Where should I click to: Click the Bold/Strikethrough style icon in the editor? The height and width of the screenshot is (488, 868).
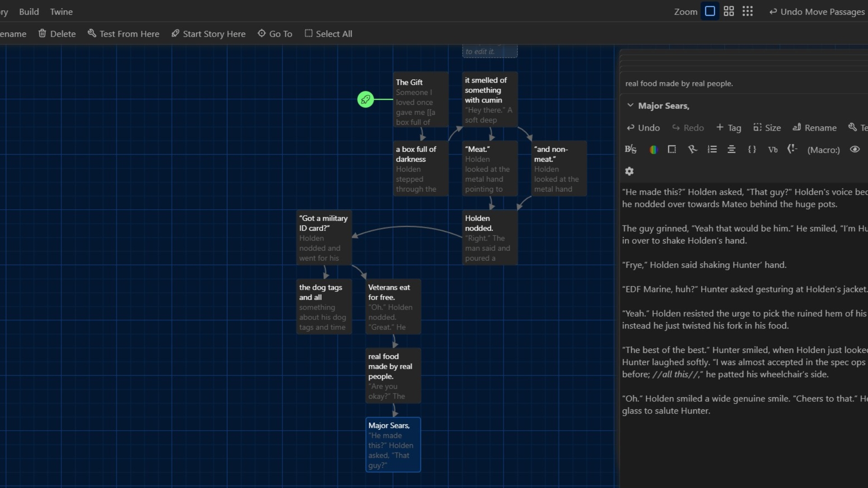coord(630,150)
